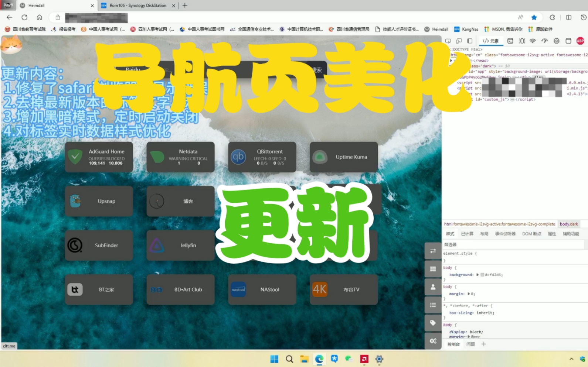Open the Netdata application tile
The height and width of the screenshot is (367, 588).
(x=180, y=157)
